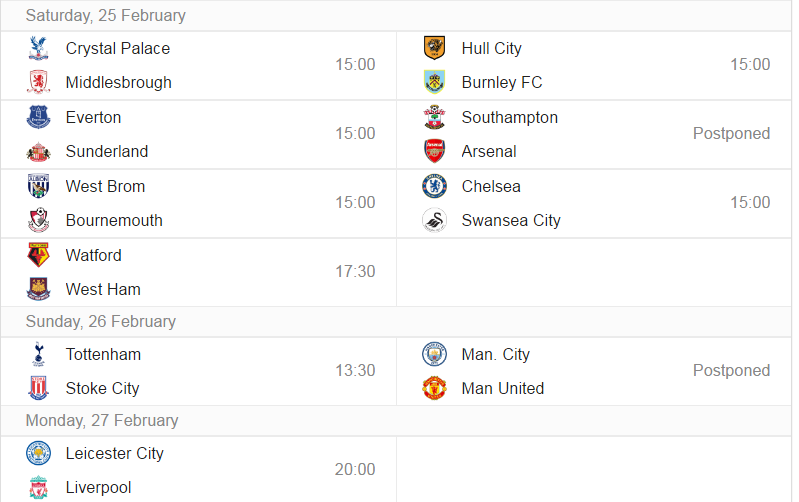Select the Leicester City fox badge
The height and width of the screenshot is (502, 799).
(x=38, y=453)
